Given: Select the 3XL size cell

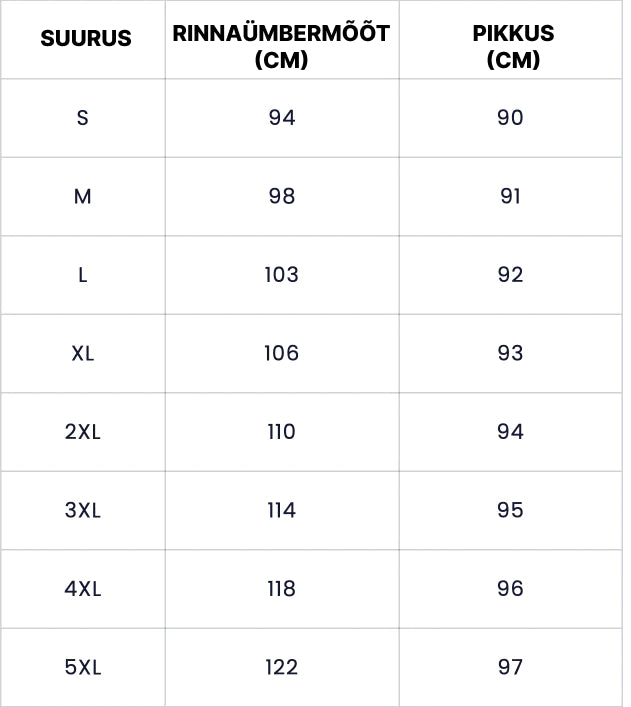Looking at the screenshot, I should [x=83, y=510].
